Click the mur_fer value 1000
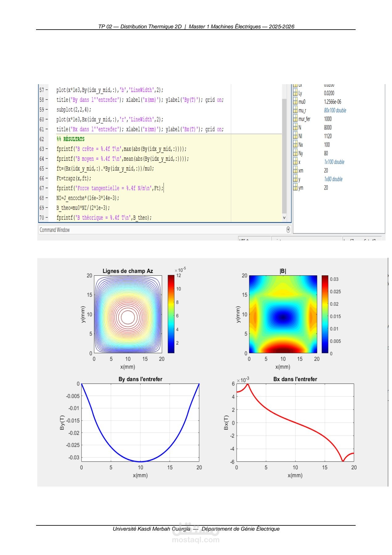This screenshot has height=555, width=392. tap(328, 119)
